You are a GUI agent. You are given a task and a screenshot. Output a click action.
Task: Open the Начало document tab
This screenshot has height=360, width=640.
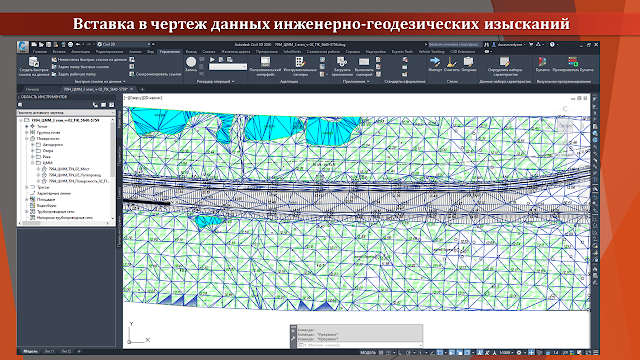32,89
